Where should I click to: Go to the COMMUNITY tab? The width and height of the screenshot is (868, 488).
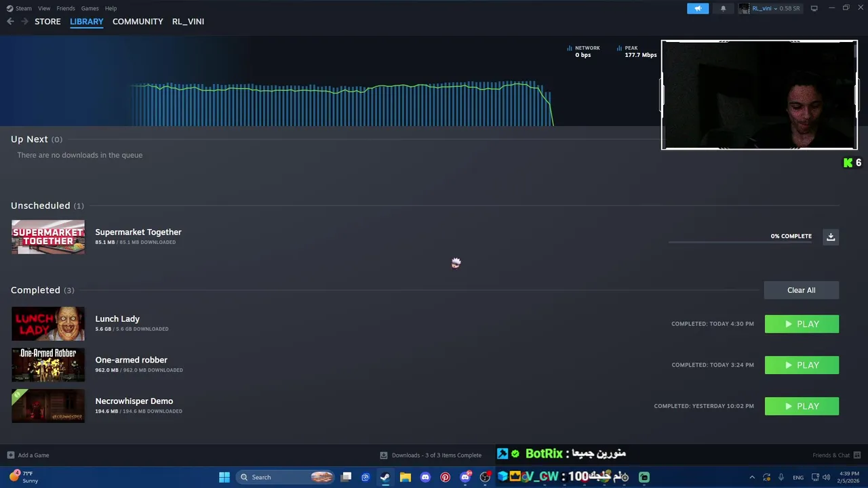tap(138, 22)
